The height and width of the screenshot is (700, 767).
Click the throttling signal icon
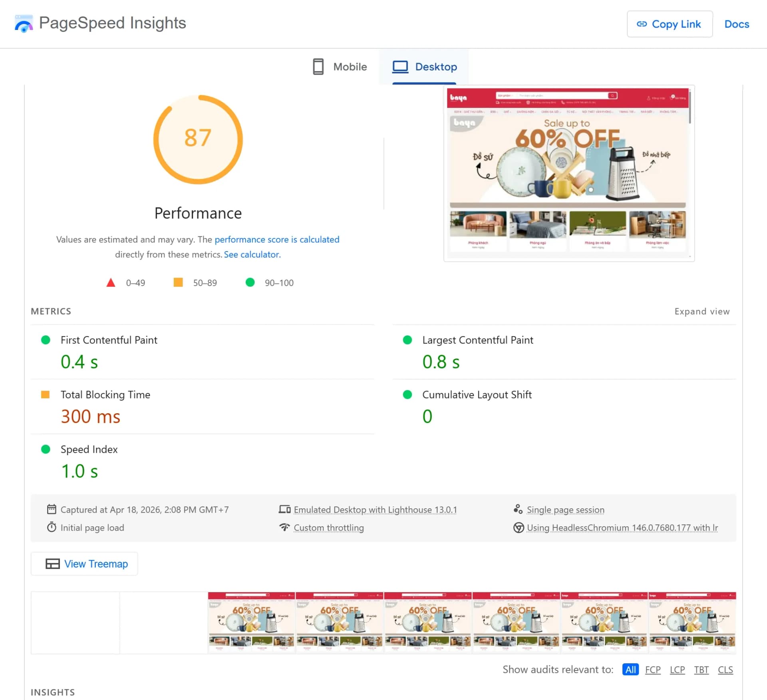284,527
